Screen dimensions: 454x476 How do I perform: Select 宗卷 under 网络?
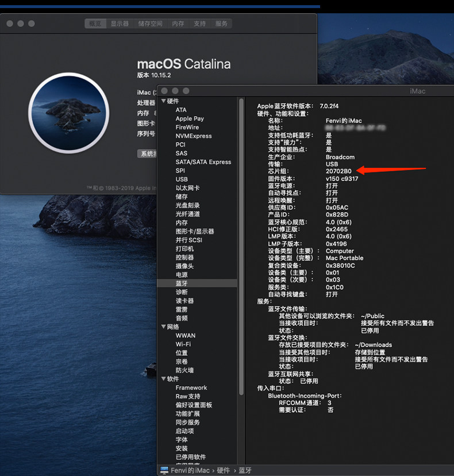click(182, 362)
